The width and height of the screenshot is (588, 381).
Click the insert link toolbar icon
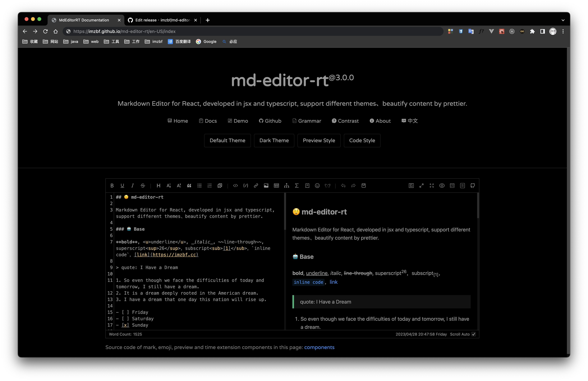pos(256,186)
